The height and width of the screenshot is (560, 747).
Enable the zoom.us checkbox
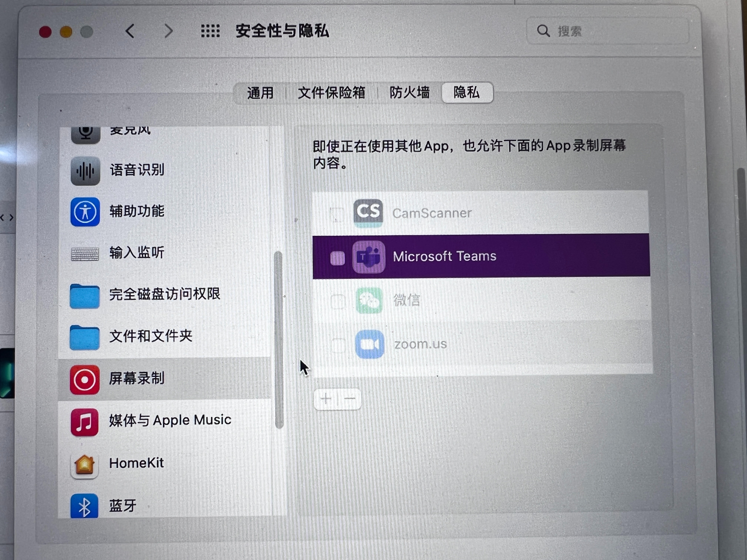tap(338, 345)
